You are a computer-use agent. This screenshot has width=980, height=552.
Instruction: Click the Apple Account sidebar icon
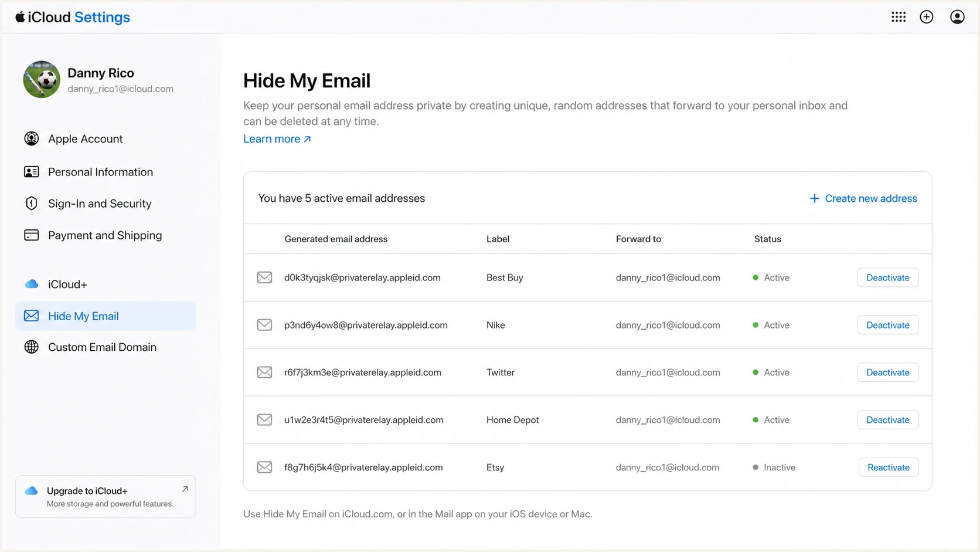(x=32, y=138)
